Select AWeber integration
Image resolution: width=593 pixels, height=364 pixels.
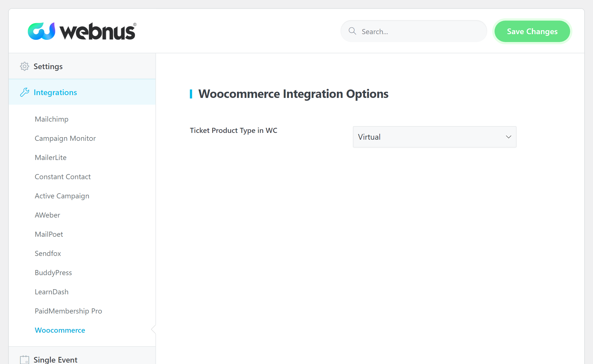click(x=47, y=215)
